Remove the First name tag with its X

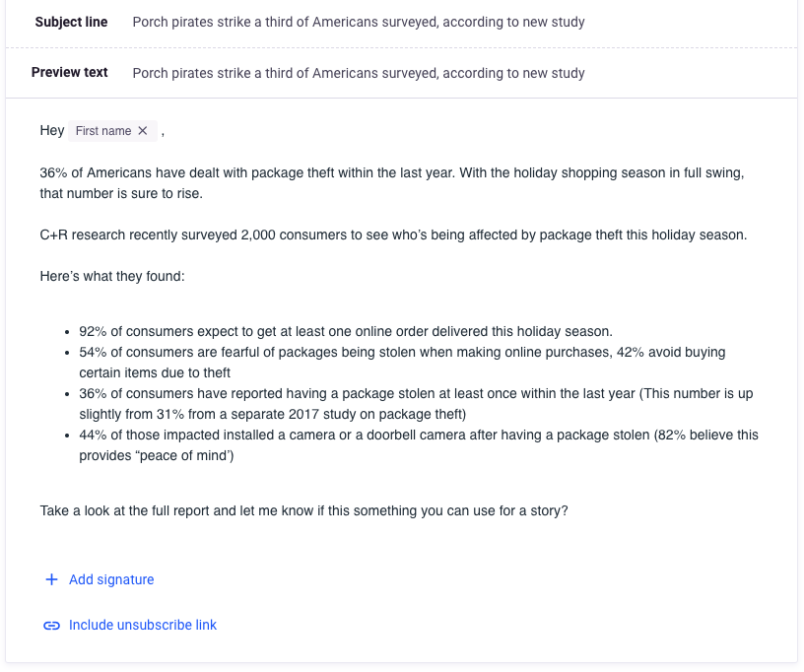pyautogui.click(x=143, y=131)
